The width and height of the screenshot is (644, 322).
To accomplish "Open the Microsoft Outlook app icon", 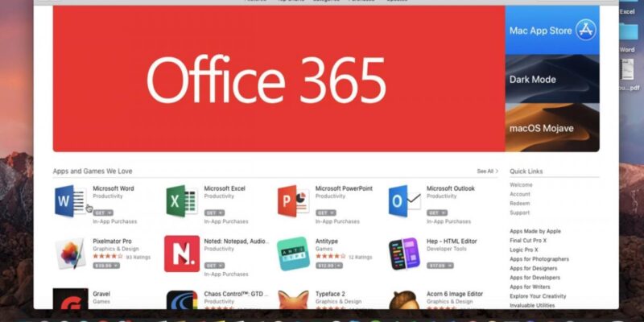I will click(405, 200).
